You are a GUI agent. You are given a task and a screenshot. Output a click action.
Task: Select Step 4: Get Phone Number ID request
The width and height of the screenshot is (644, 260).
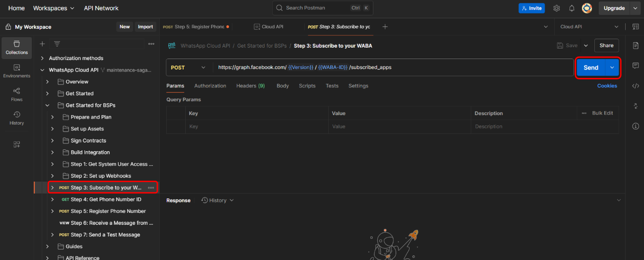(106, 199)
